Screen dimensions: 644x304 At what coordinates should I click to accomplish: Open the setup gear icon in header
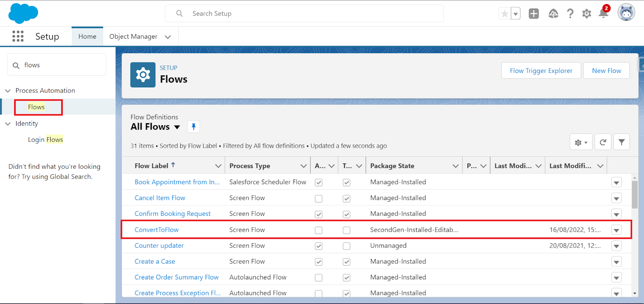[587, 14]
